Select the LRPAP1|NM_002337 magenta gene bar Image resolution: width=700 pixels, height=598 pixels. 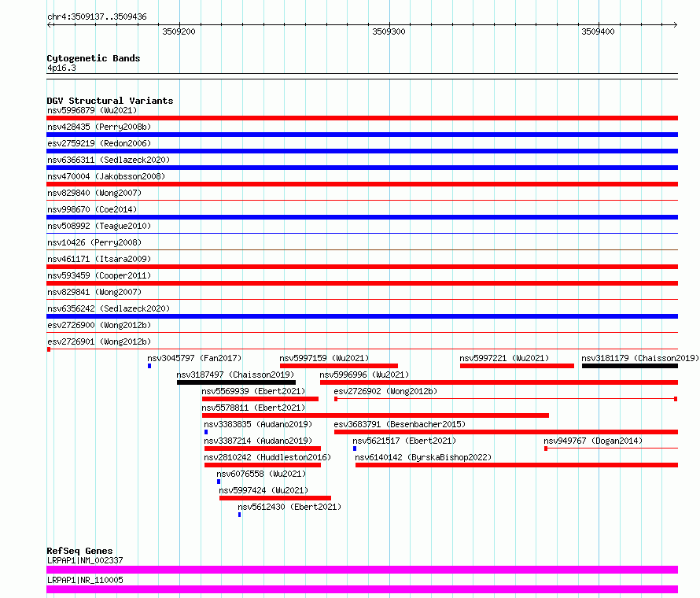[x=362, y=570]
